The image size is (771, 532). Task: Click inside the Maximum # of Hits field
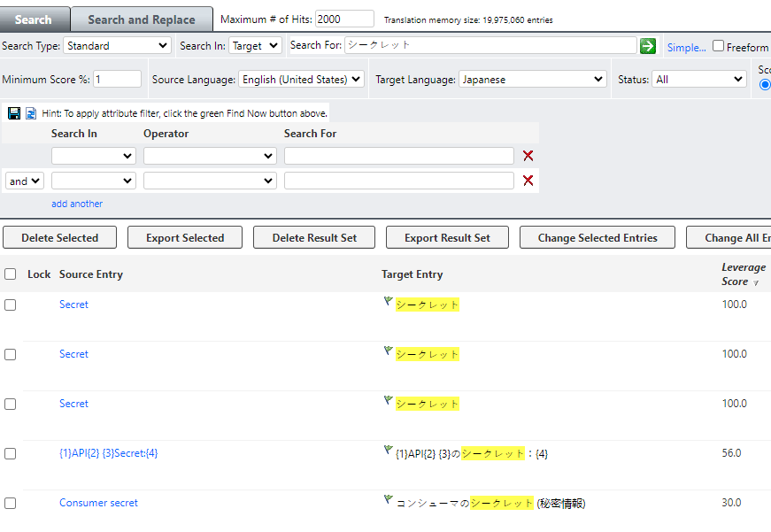coord(344,18)
